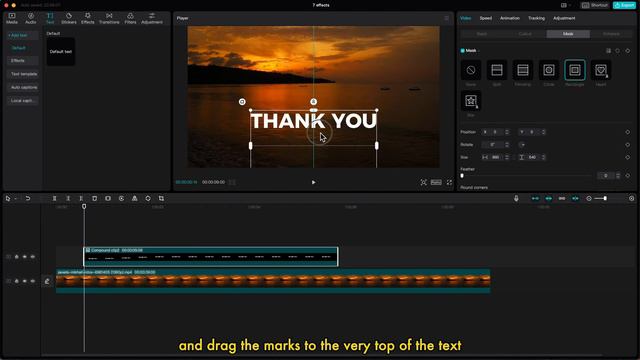The image size is (640, 360).
Task: Click the Size width stepper
Action: [x=507, y=158]
